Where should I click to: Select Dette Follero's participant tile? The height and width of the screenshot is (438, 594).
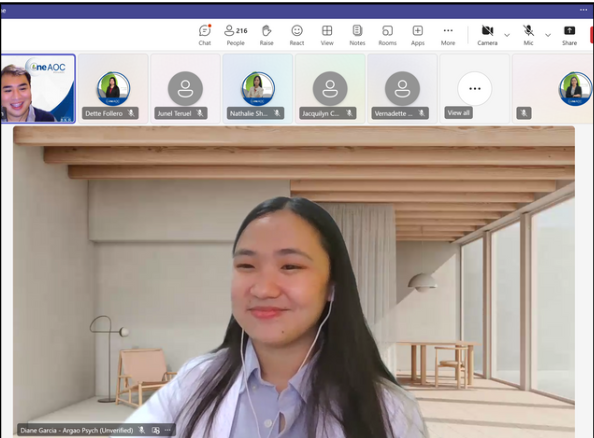113,89
